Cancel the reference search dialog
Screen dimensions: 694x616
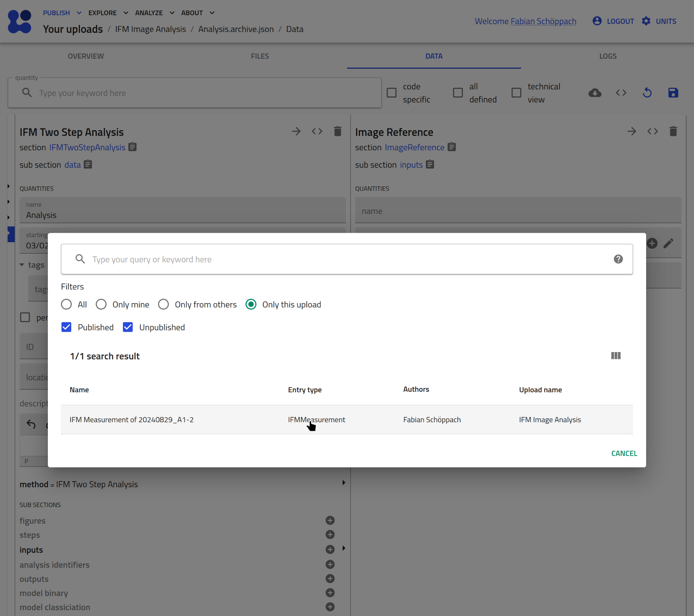coord(624,453)
